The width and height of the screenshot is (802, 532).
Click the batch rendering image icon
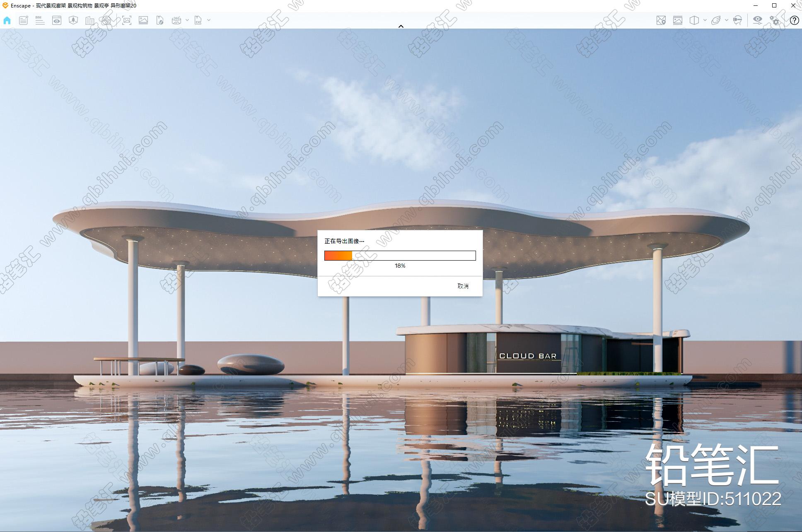tap(143, 20)
